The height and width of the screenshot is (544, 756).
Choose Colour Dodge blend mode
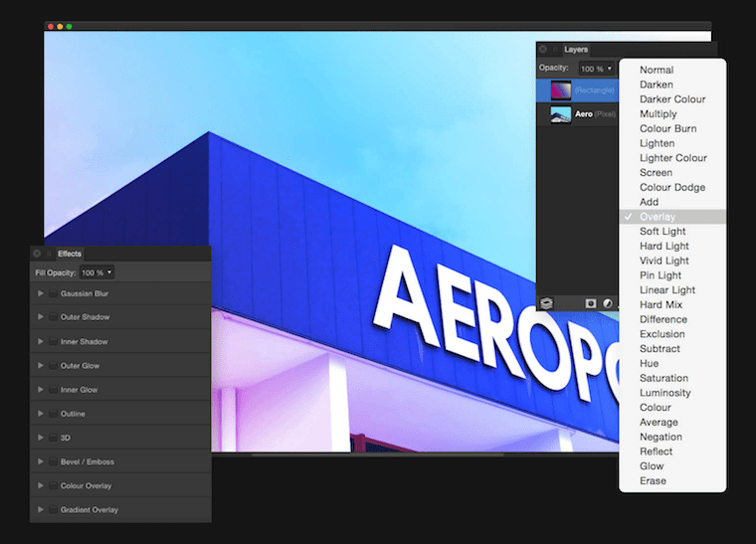pyautogui.click(x=672, y=187)
